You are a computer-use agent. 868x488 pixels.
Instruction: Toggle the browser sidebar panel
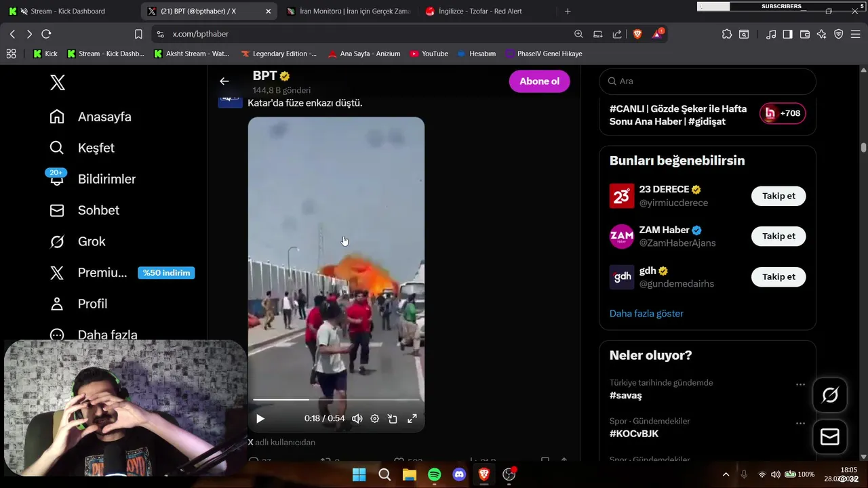(787, 34)
